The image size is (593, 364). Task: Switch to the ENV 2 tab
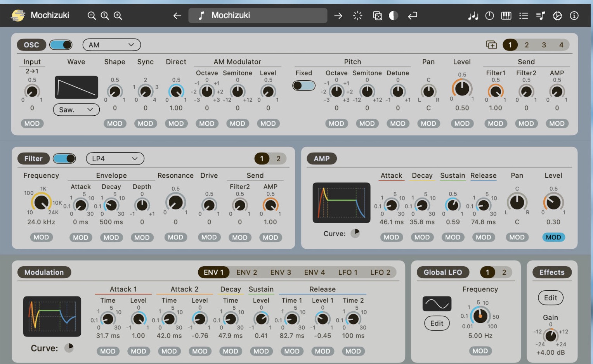(x=247, y=272)
